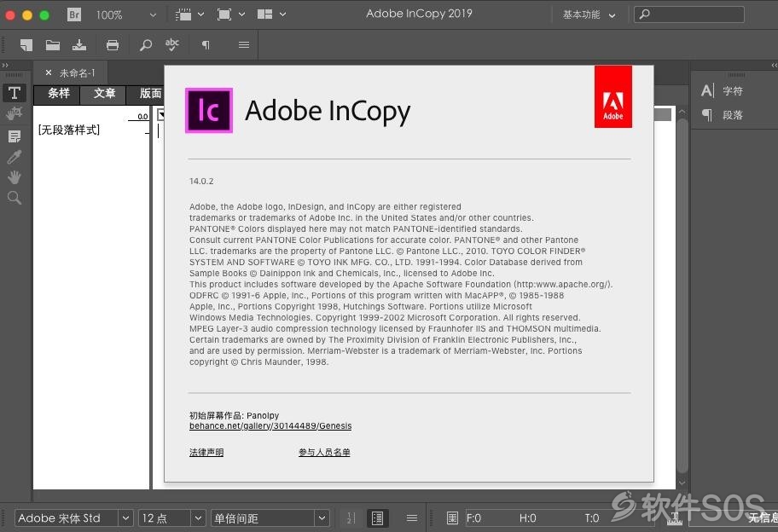This screenshot has width=778, height=532.
Task: Expand the left tools panel arrows
Action: coord(5,65)
